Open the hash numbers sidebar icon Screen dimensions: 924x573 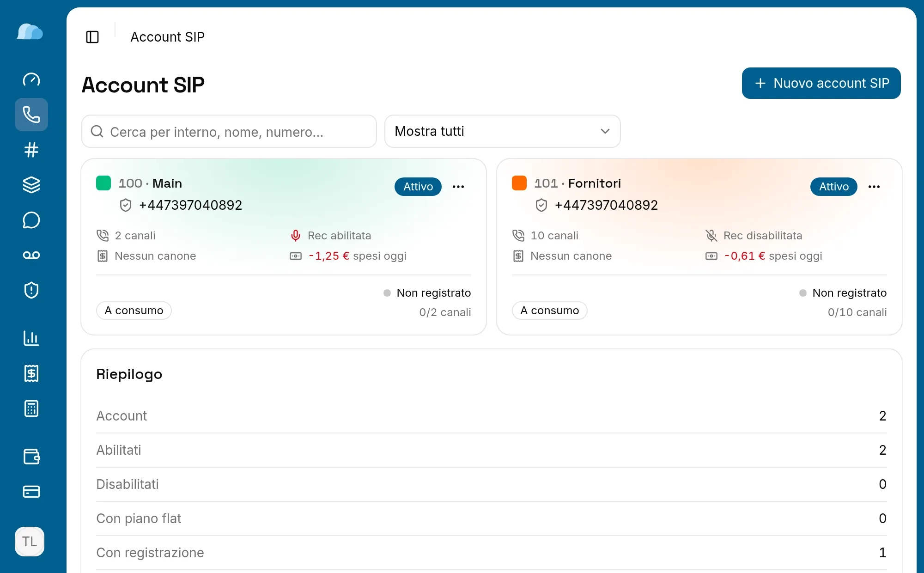(31, 150)
